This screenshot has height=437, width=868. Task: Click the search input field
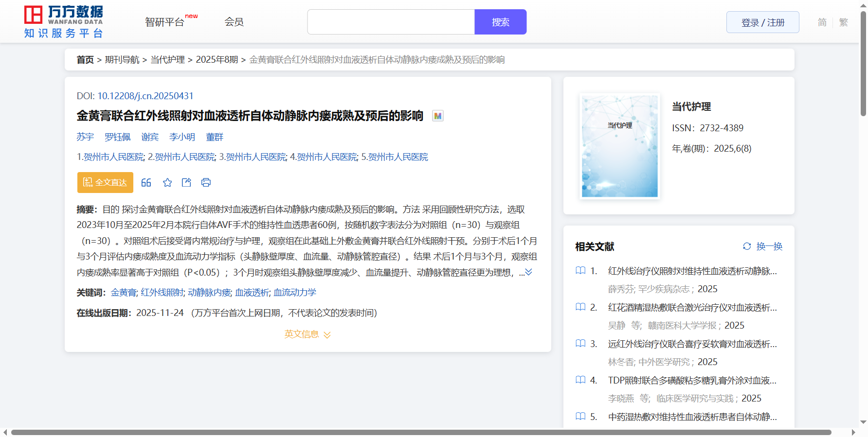pyautogui.click(x=391, y=22)
